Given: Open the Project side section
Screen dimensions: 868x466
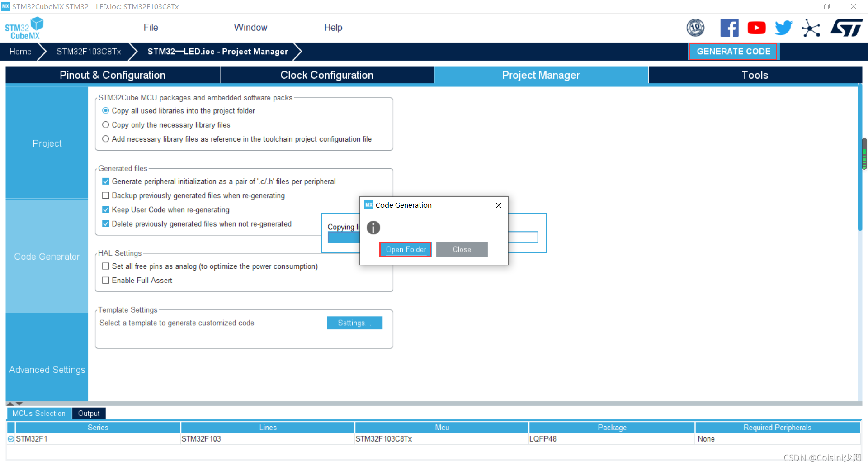Looking at the screenshot, I should coord(47,143).
